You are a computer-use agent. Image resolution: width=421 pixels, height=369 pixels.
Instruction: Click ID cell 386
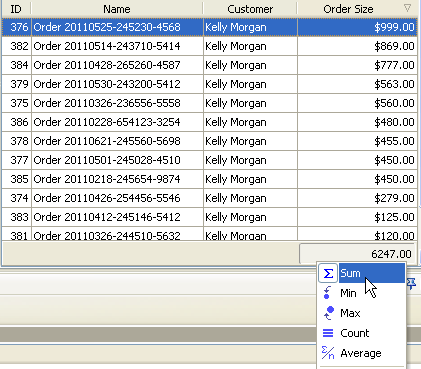click(17, 122)
